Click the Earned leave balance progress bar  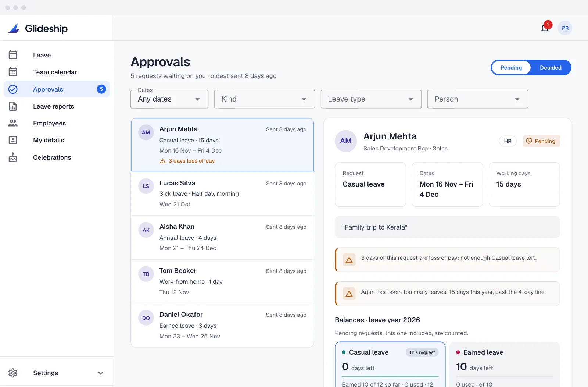pos(505,376)
